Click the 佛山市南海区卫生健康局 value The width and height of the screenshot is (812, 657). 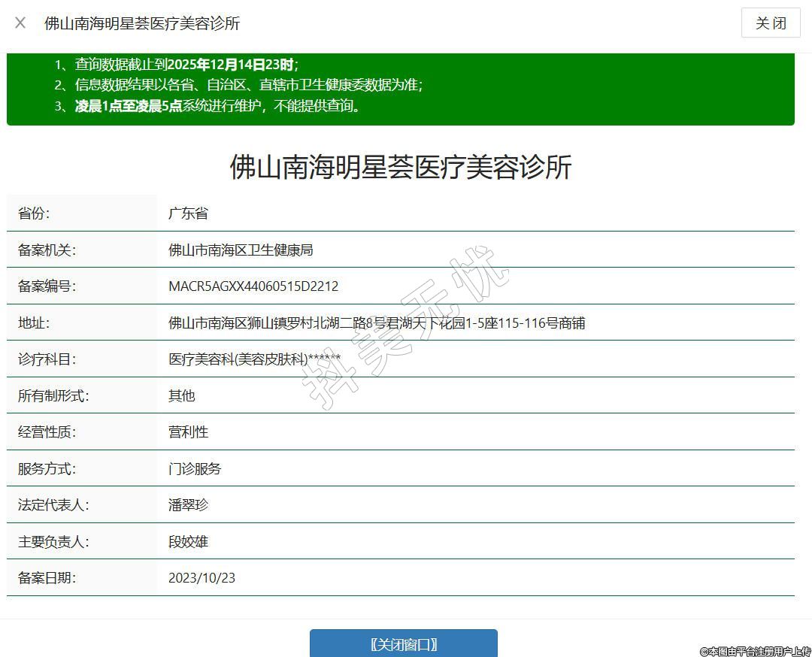click(241, 250)
